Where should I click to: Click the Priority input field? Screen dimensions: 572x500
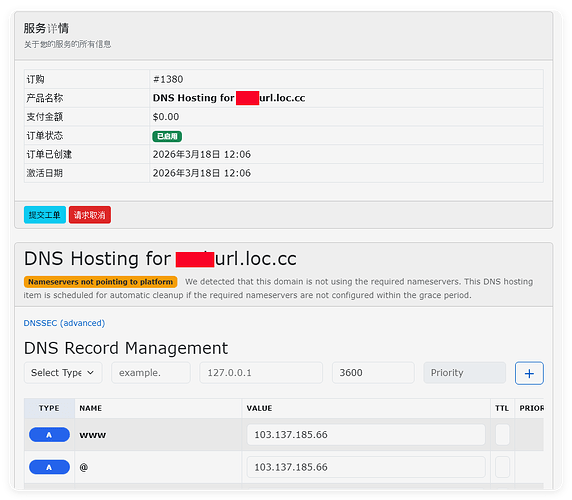coord(464,373)
